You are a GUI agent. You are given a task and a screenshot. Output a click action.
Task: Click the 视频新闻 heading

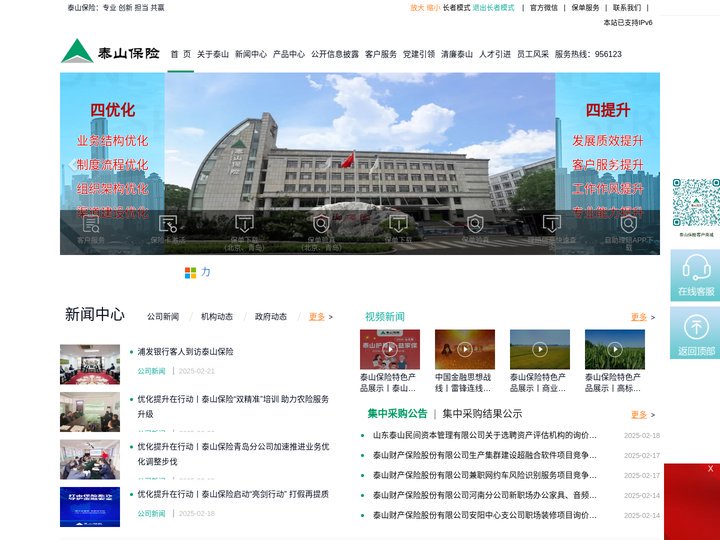[385, 317]
